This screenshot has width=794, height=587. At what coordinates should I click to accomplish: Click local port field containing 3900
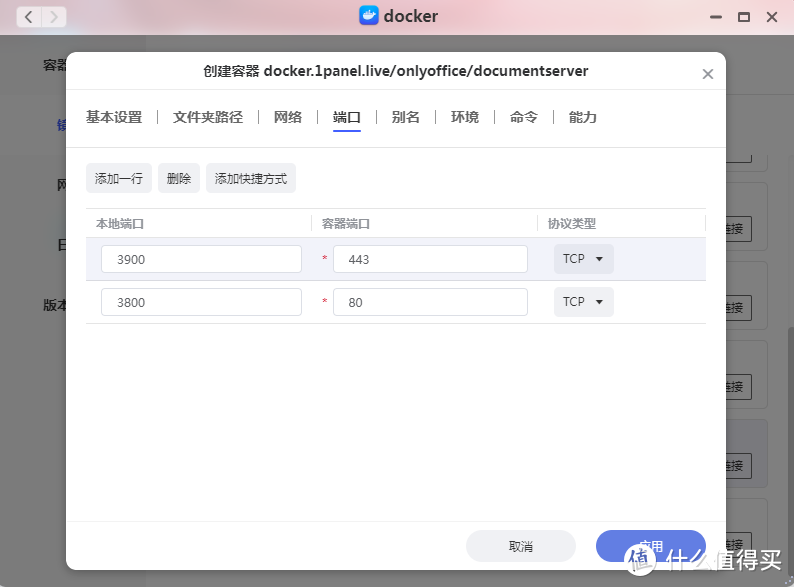[x=201, y=259]
